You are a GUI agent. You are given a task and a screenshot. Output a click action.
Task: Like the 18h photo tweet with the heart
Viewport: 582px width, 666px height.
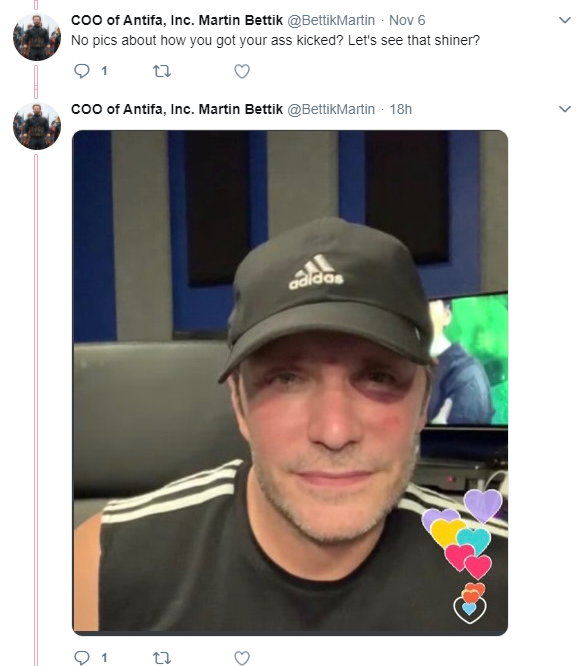click(x=242, y=658)
